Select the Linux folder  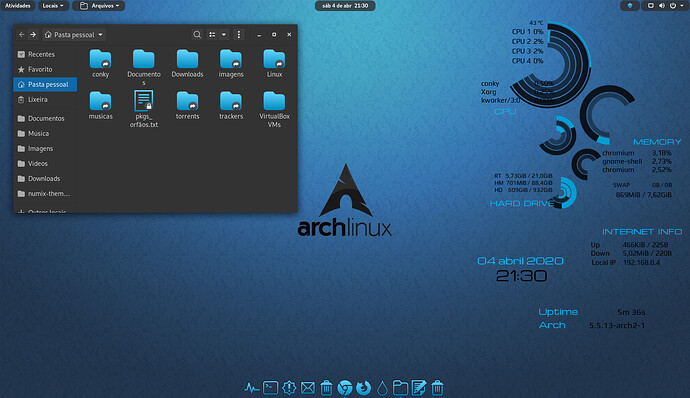tap(274, 63)
